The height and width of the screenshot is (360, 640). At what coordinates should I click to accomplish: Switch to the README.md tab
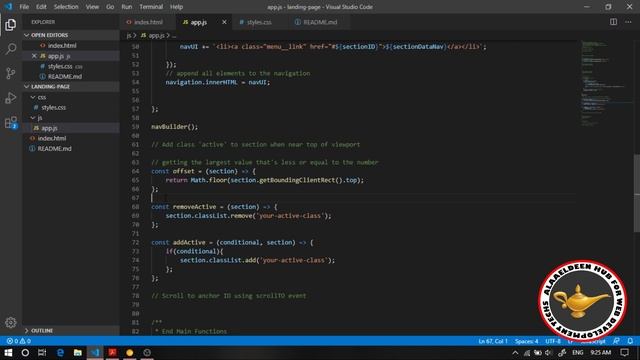tap(320, 22)
